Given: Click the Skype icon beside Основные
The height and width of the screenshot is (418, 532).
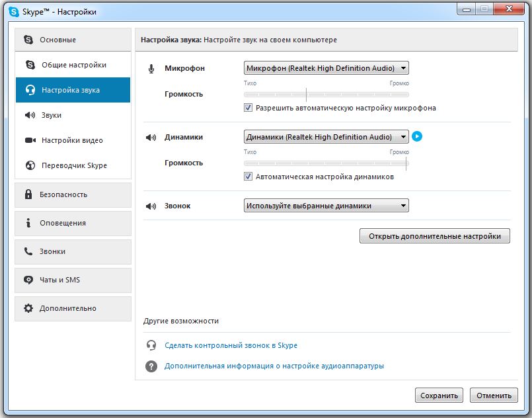Looking at the screenshot, I should click(x=28, y=40).
